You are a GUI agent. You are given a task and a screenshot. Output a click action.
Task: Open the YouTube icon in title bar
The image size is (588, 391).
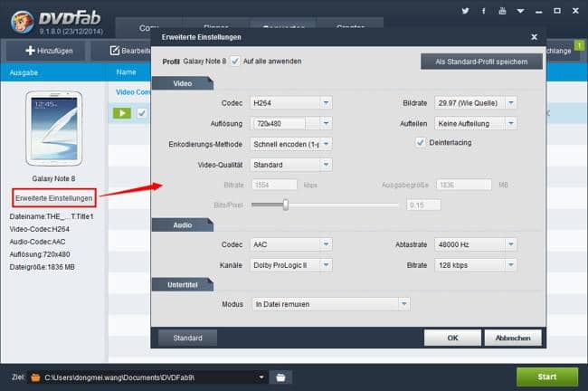(x=502, y=11)
